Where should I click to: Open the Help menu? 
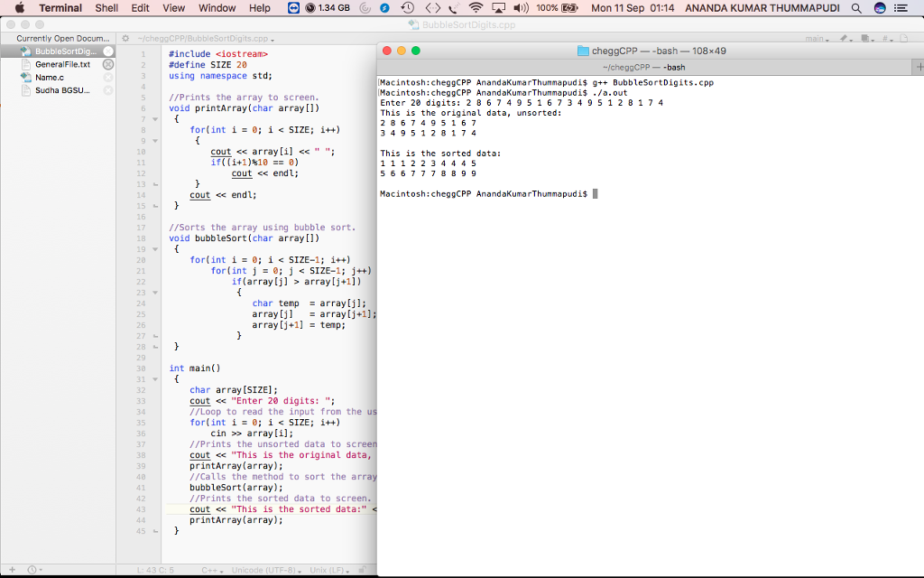pos(259,7)
